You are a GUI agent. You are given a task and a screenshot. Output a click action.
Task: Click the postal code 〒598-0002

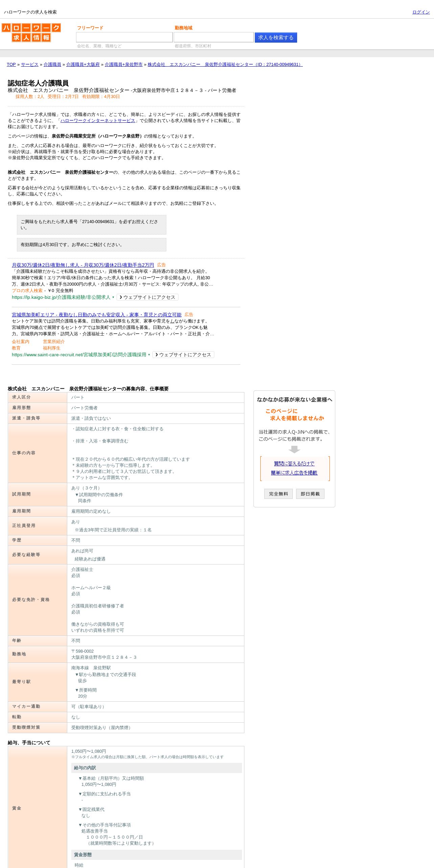pos(82,651)
